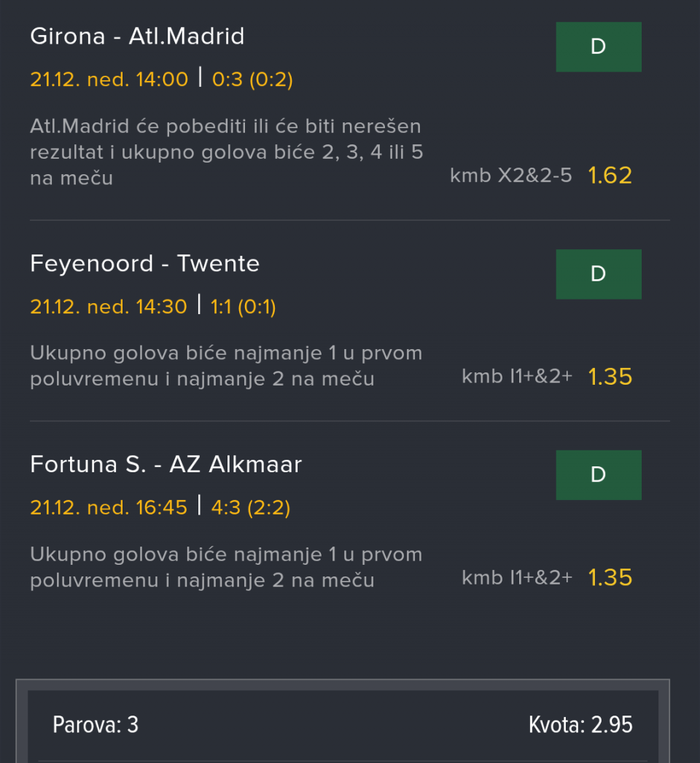Tap the green D badge for Girona match
700x763 pixels.
tap(598, 47)
